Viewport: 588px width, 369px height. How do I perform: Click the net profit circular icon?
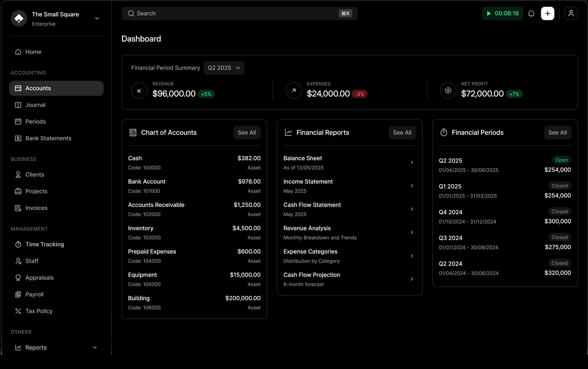click(448, 91)
